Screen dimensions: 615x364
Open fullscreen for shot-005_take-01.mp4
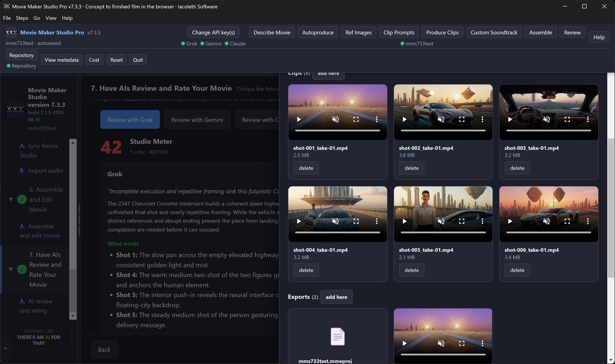462,221
